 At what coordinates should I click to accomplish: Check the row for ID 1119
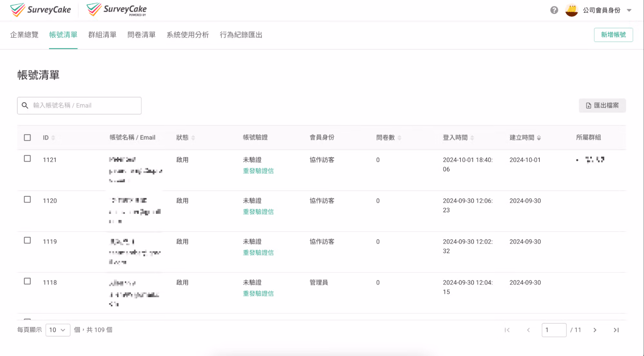click(27, 240)
